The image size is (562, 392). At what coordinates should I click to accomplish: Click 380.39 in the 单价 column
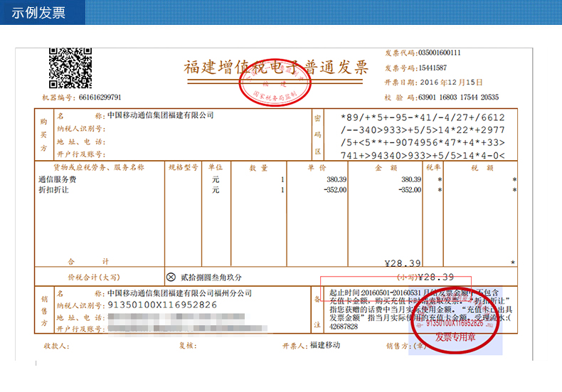336,179
